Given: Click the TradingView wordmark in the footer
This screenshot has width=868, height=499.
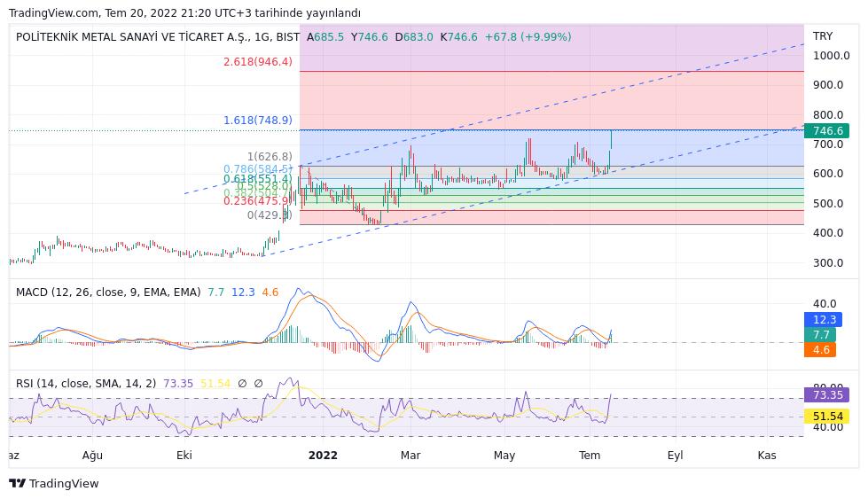Looking at the screenshot, I should point(64,484).
